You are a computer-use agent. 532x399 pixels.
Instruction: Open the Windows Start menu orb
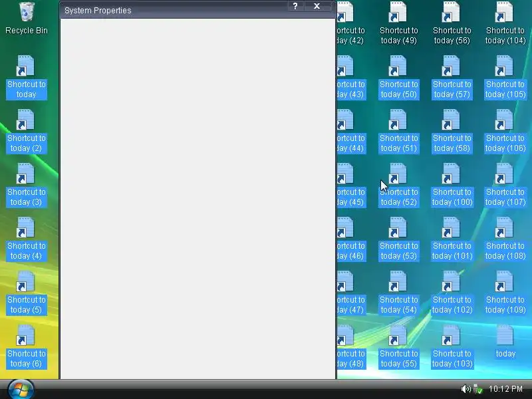click(x=21, y=390)
